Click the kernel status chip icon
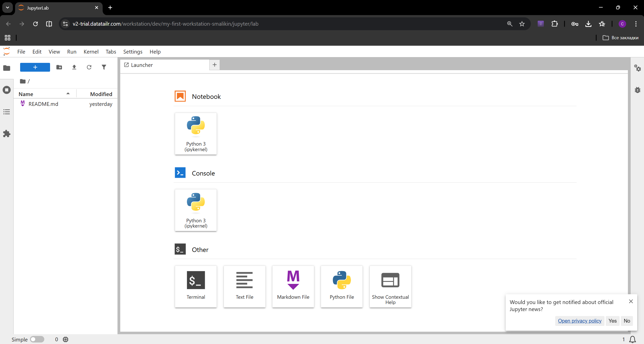 click(66, 339)
